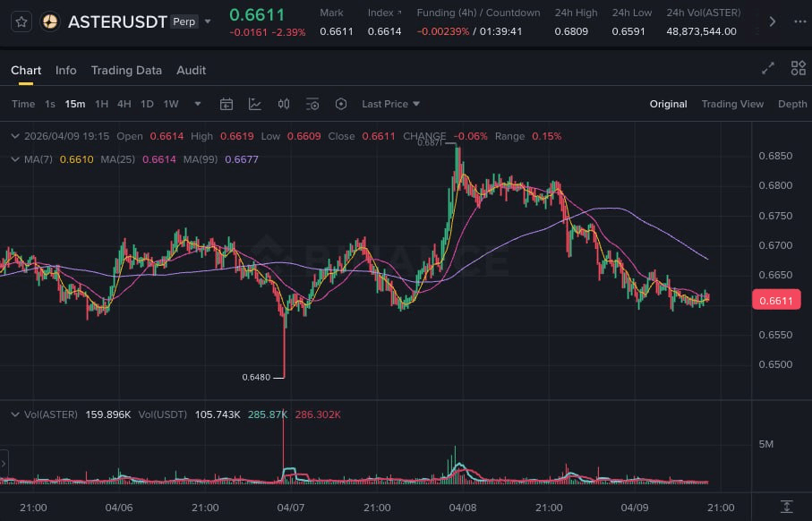Expand chart to fullscreen
The image size is (812, 521).
[767, 69]
